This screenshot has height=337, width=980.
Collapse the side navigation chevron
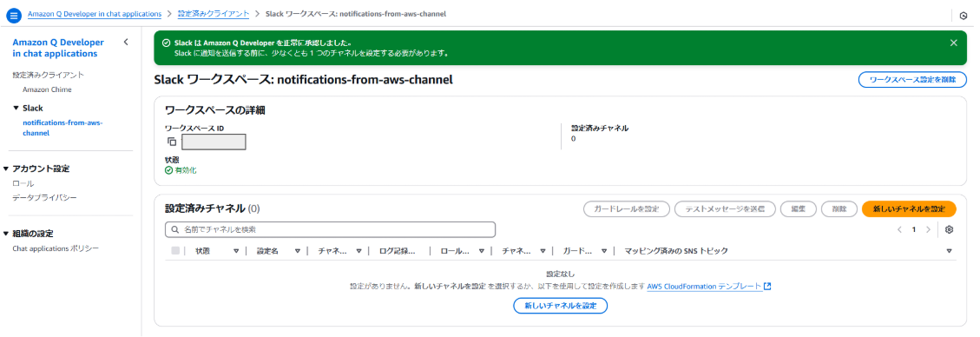126,42
